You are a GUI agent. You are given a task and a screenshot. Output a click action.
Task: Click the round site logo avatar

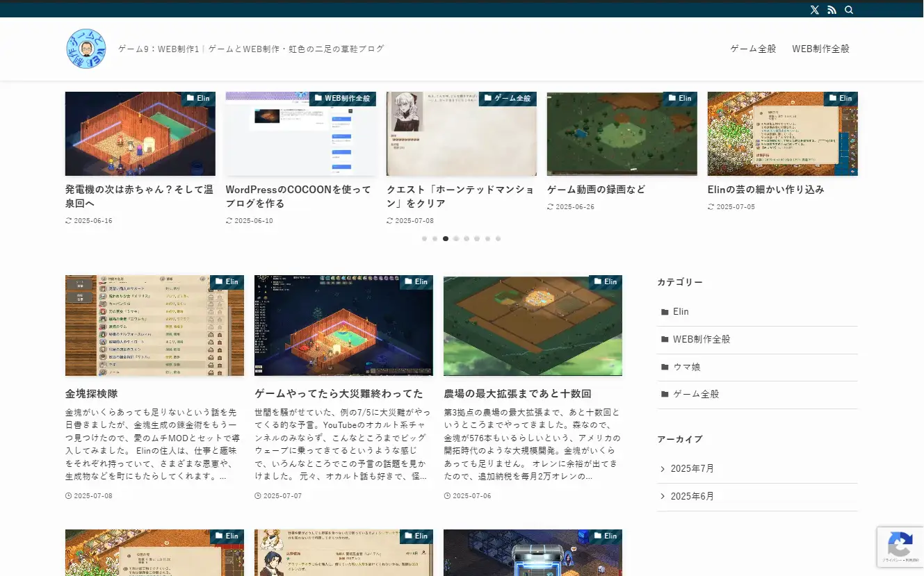pyautogui.click(x=86, y=49)
